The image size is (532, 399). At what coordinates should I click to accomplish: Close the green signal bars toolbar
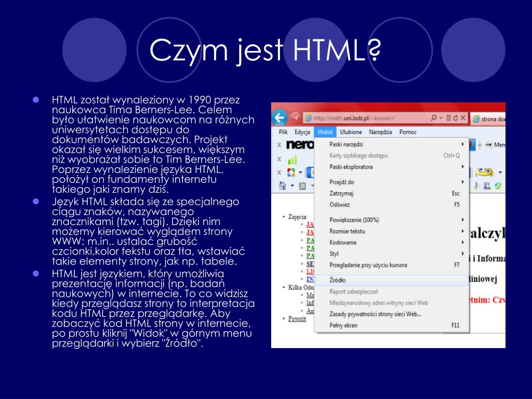tap(279, 159)
